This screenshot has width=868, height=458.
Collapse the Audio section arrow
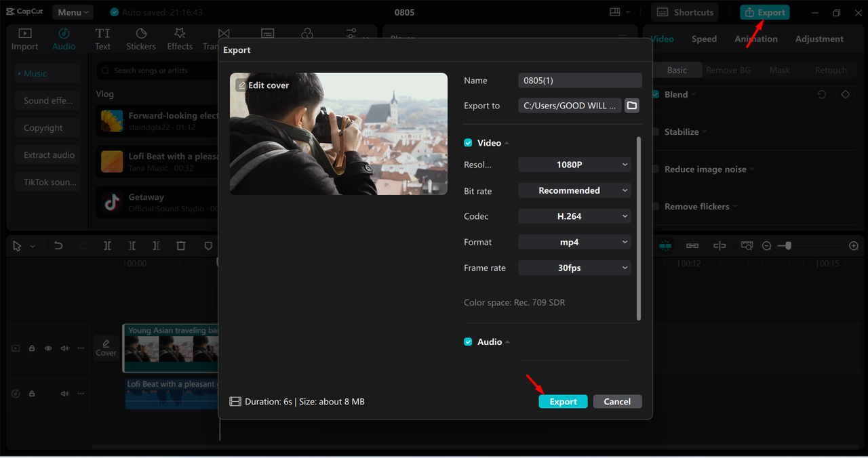(508, 342)
